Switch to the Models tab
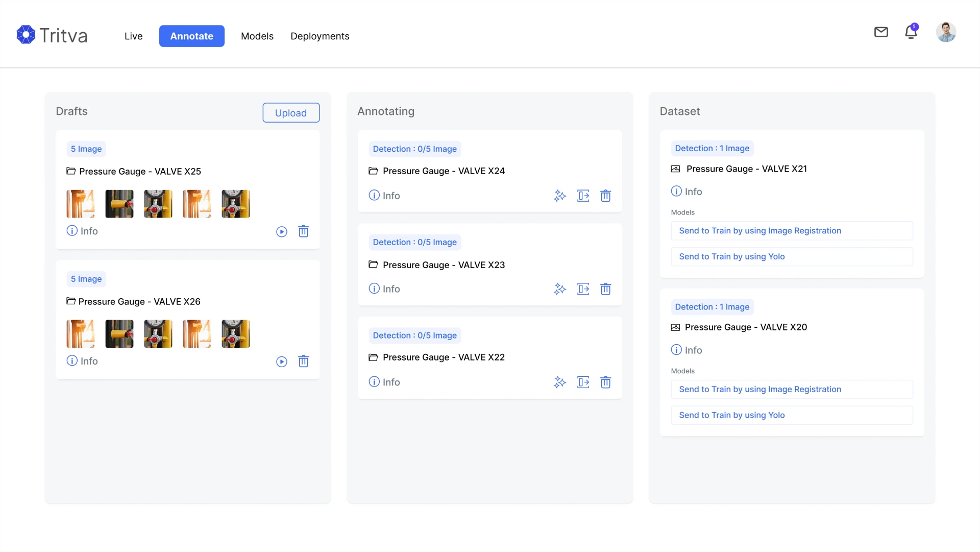980x552 pixels. click(257, 36)
